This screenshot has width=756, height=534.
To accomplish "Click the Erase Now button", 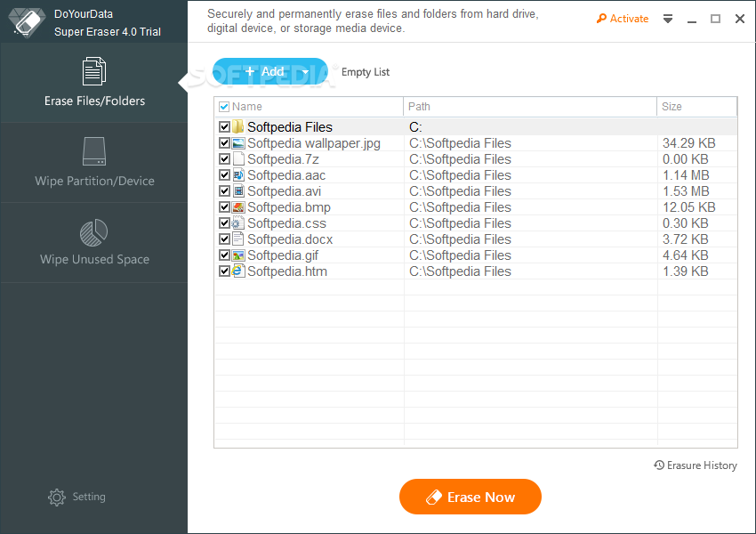I will coord(470,497).
